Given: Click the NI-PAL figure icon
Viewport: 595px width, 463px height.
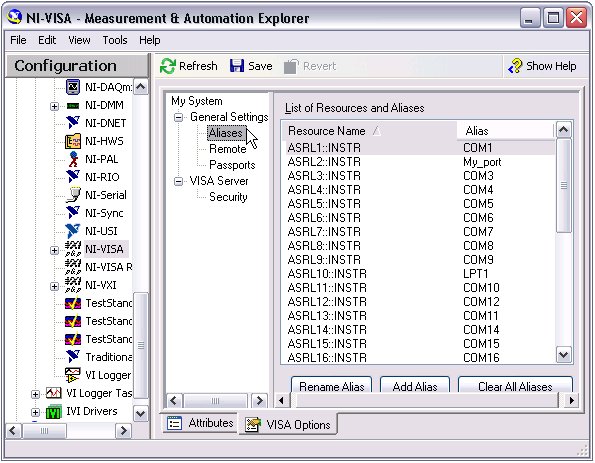Looking at the screenshot, I should 73,159.
